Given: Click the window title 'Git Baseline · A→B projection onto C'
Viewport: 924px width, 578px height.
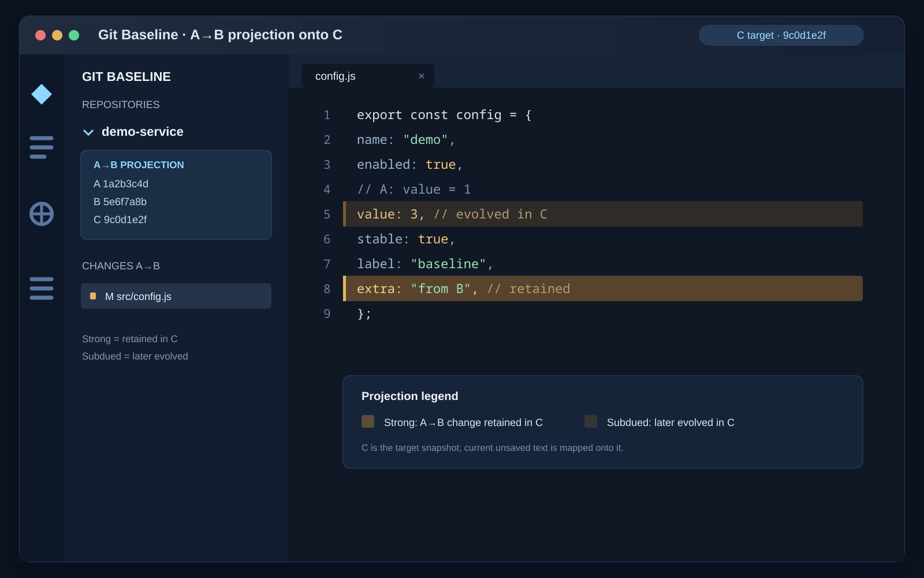Looking at the screenshot, I should (220, 35).
